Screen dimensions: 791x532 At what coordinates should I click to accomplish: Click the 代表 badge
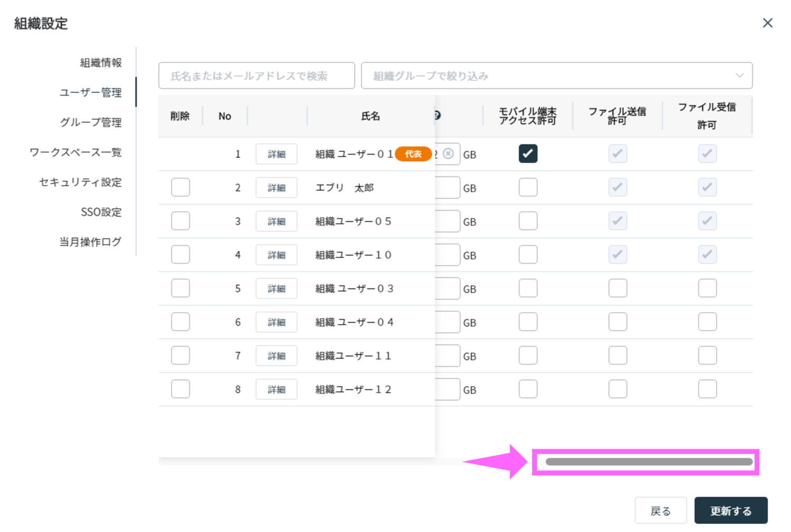[413, 154]
